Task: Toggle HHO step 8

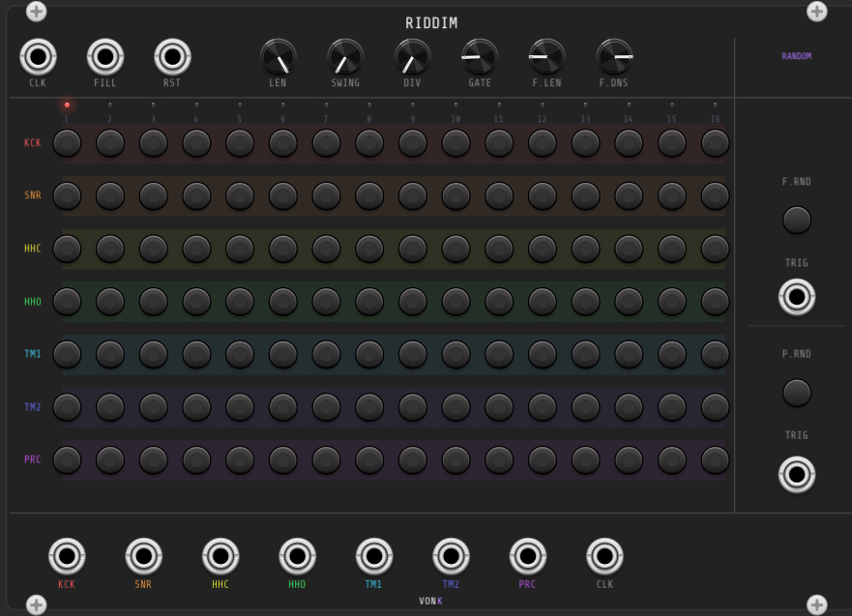Action: [x=369, y=302]
